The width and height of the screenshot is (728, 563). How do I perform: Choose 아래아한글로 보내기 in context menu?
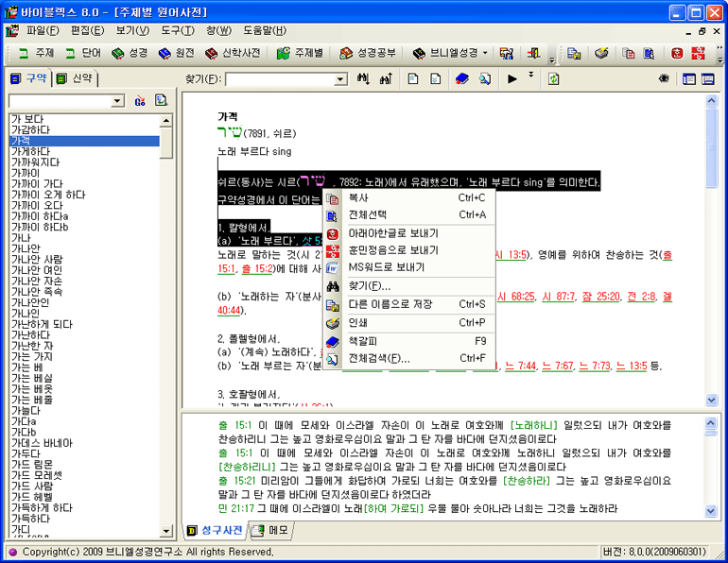409,233
